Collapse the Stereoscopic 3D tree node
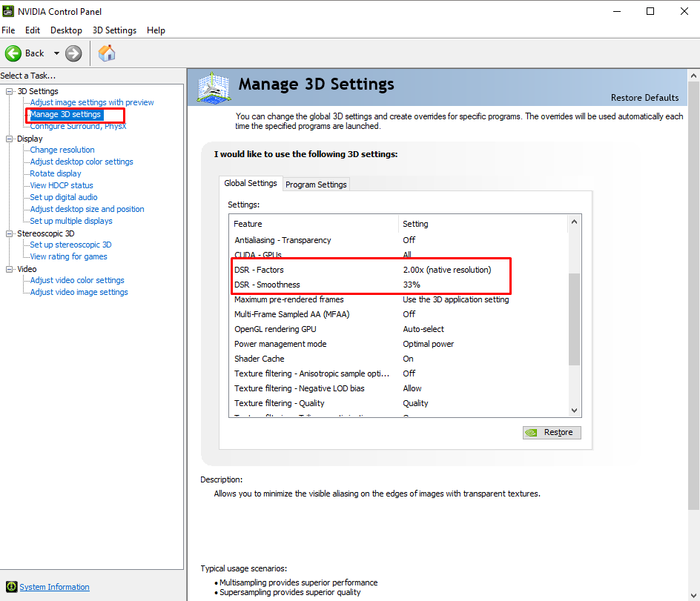 [x=9, y=233]
